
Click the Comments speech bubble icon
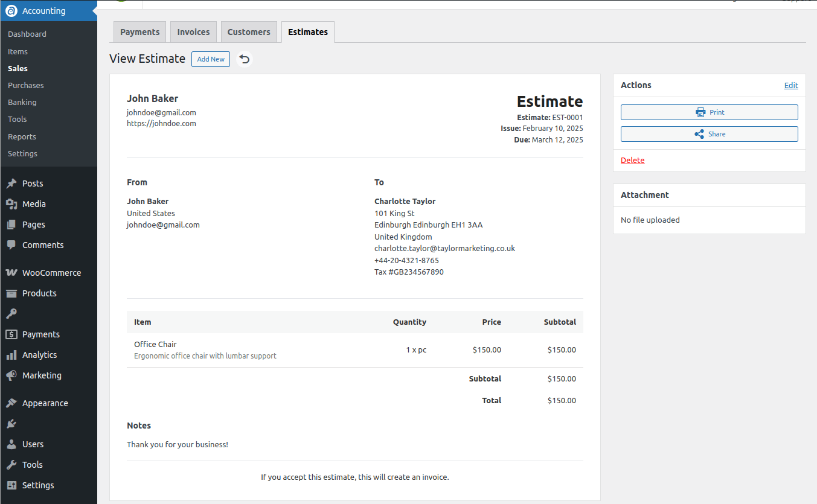(x=11, y=245)
